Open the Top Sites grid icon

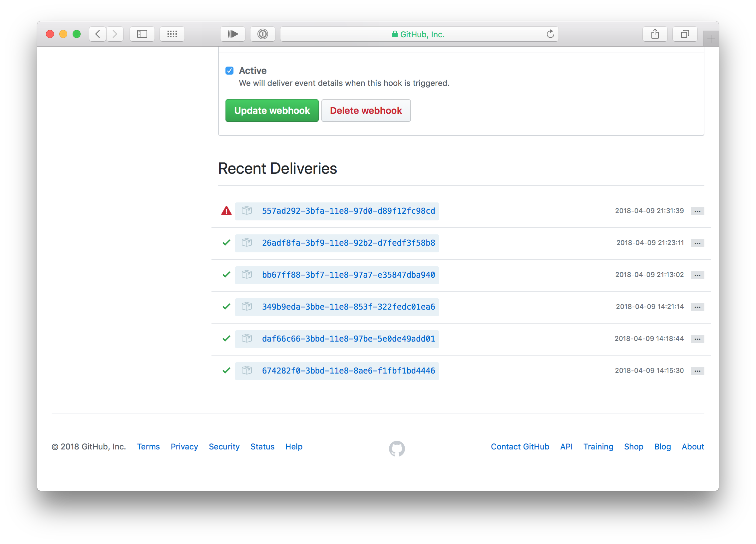tap(172, 34)
